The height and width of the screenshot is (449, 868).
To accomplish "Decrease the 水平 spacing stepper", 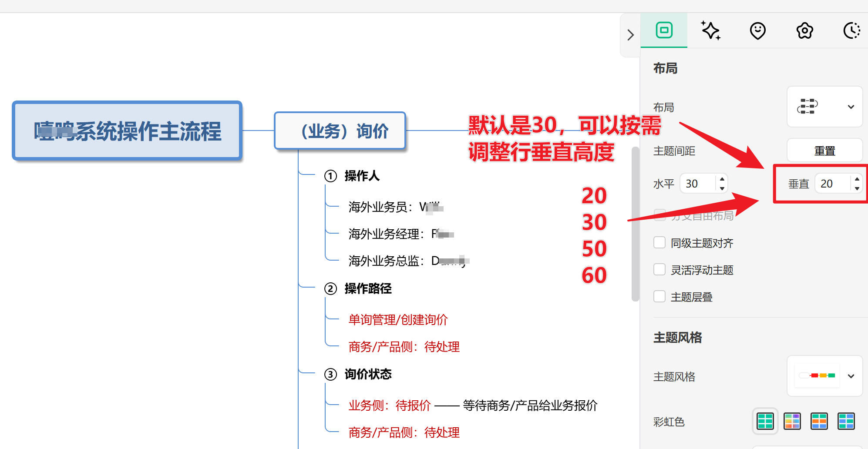I will pyautogui.click(x=722, y=188).
